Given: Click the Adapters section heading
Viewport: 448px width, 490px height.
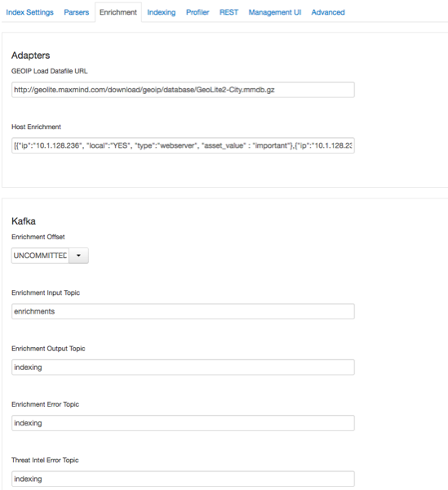Looking at the screenshot, I should tap(30, 56).
